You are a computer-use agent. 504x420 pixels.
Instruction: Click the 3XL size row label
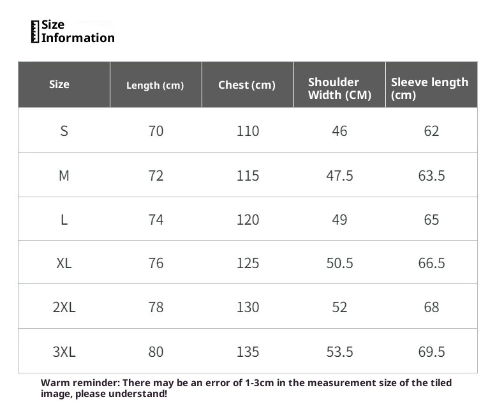coord(64,352)
